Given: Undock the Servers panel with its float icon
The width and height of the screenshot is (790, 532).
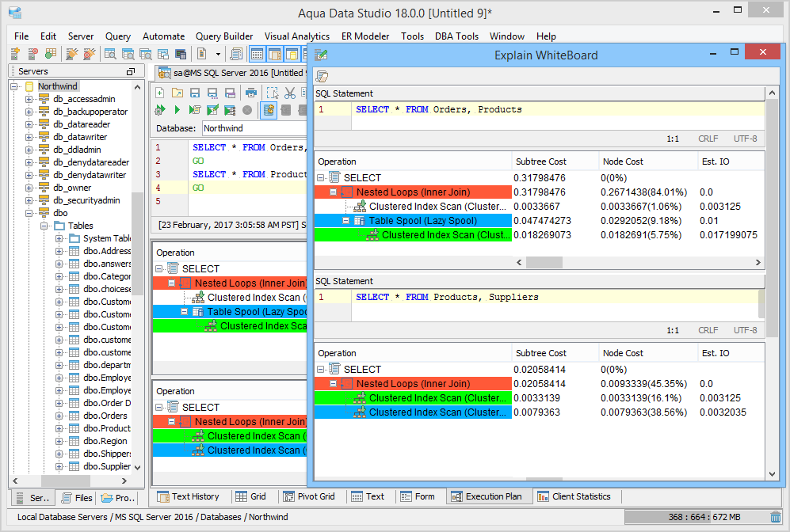Looking at the screenshot, I should (x=131, y=71).
